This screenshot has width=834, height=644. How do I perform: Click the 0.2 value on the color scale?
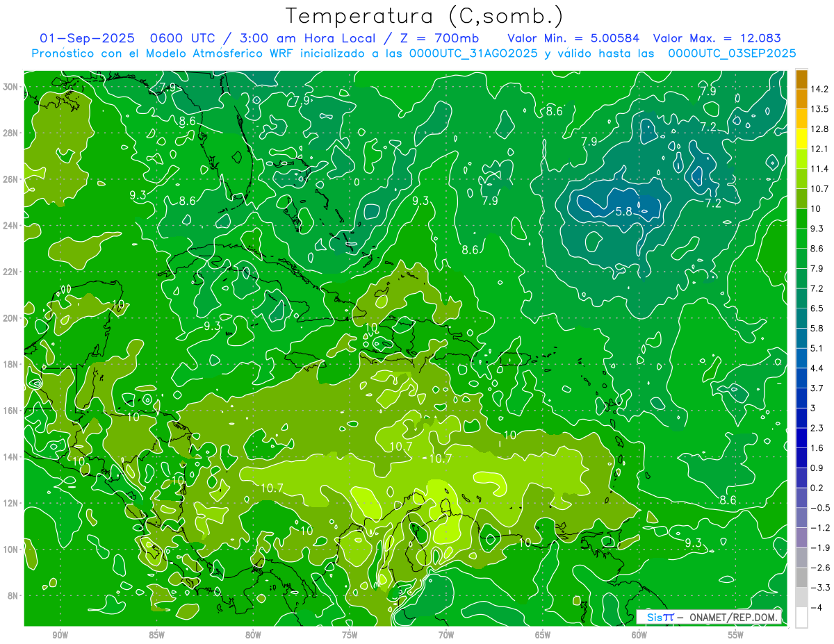[817, 488]
